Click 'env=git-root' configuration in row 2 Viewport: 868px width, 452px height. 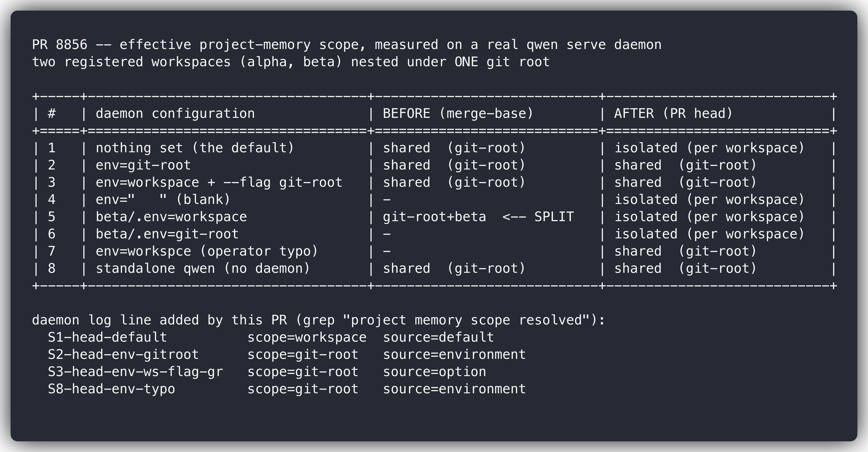pos(143,165)
